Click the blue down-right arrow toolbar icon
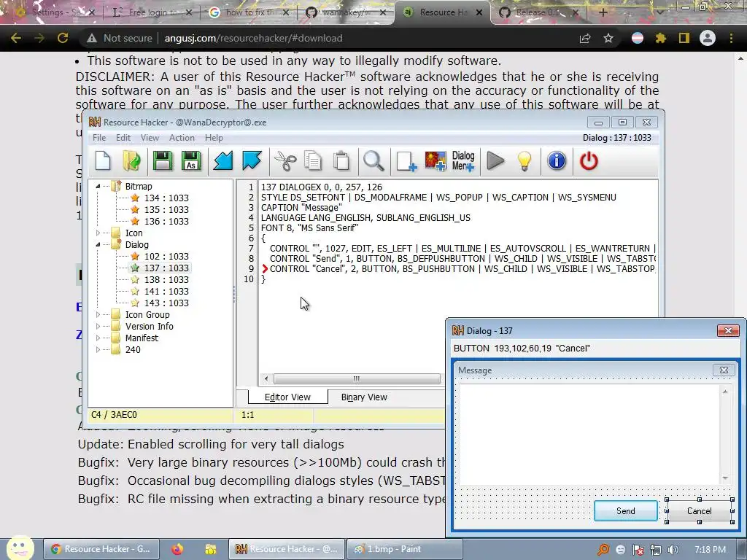This screenshot has width=747, height=560. point(252,161)
